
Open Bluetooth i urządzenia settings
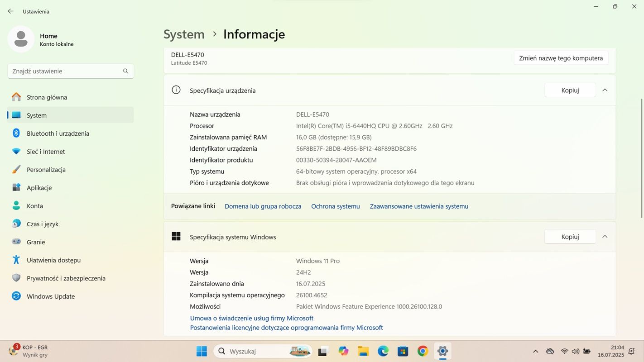coord(71,133)
